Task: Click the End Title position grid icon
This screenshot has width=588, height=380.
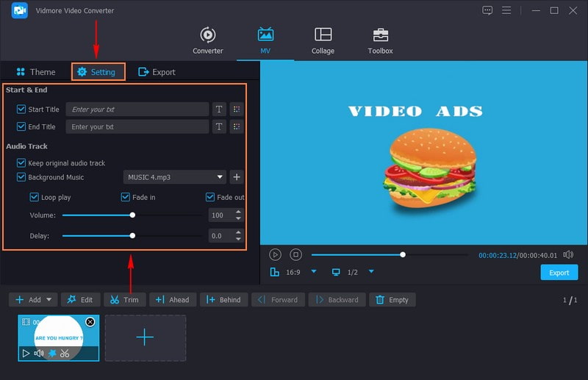Action: tap(236, 127)
